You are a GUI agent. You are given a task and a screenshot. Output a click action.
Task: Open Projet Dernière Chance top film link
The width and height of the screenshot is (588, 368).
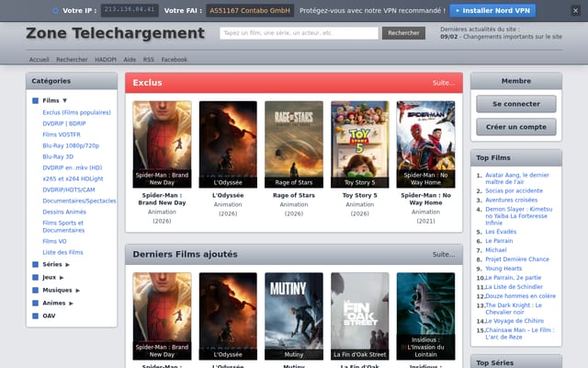click(x=517, y=259)
